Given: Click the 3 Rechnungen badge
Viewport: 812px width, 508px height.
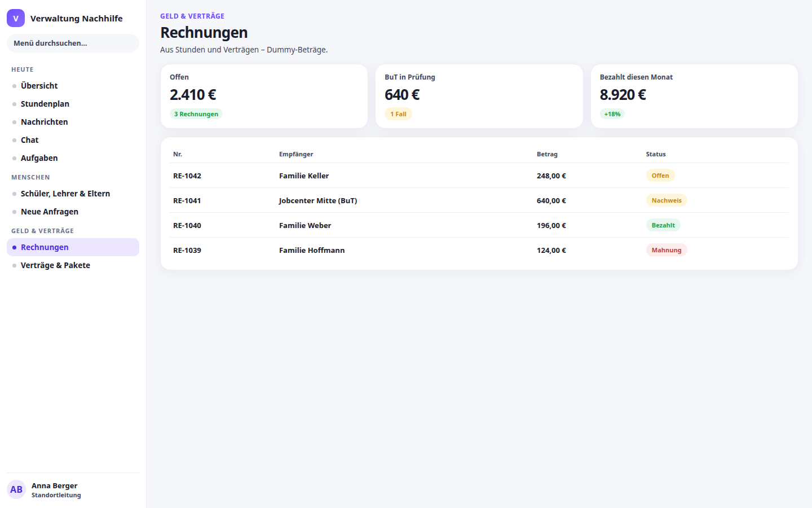Looking at the screenshot, I should pyautogui.click(x=196, y=114).
